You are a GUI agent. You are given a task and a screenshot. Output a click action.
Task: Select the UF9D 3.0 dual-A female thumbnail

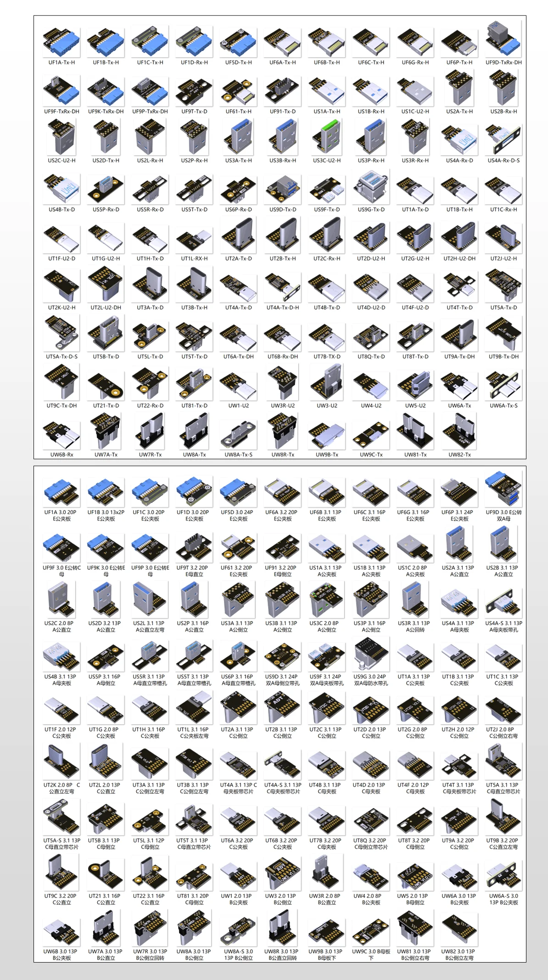click(503, 490)
